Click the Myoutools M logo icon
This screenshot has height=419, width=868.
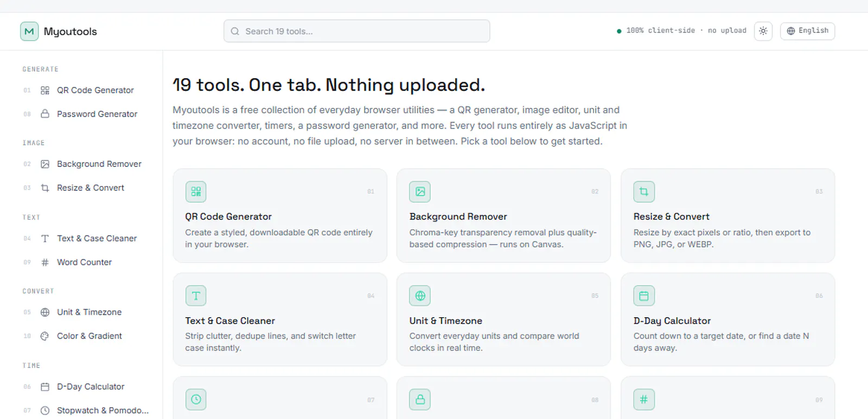coord(29,31)
